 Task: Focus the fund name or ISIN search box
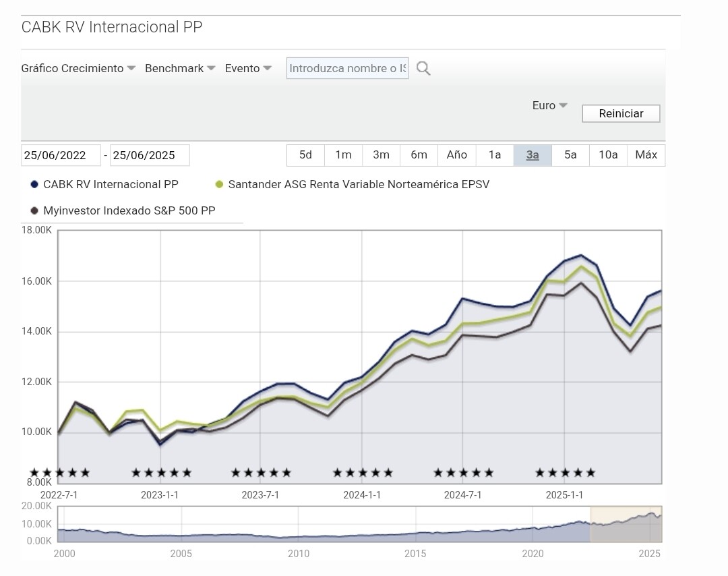[x=347, y=68]
